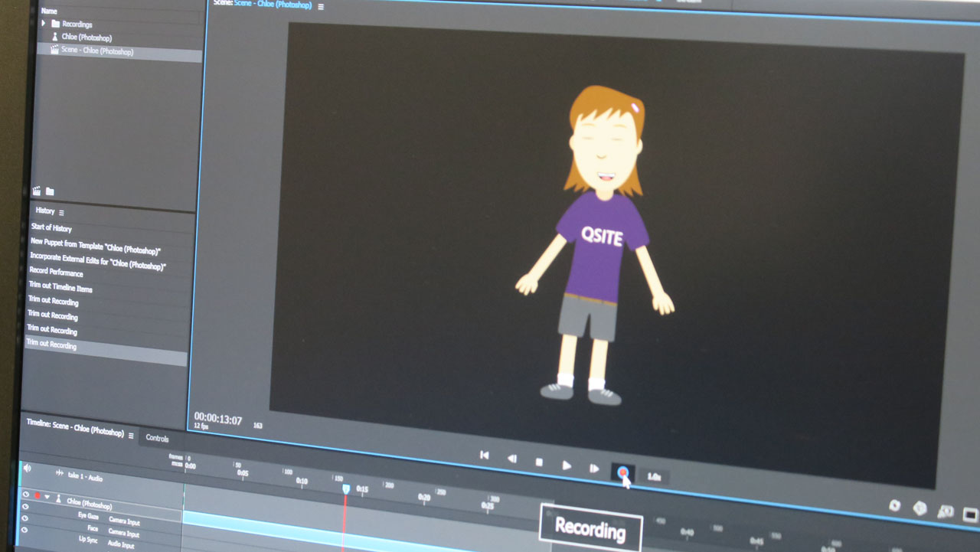Viewport: 980px width, 552px height.
Task: Step back one frame
Action: [x=511, y=459]
